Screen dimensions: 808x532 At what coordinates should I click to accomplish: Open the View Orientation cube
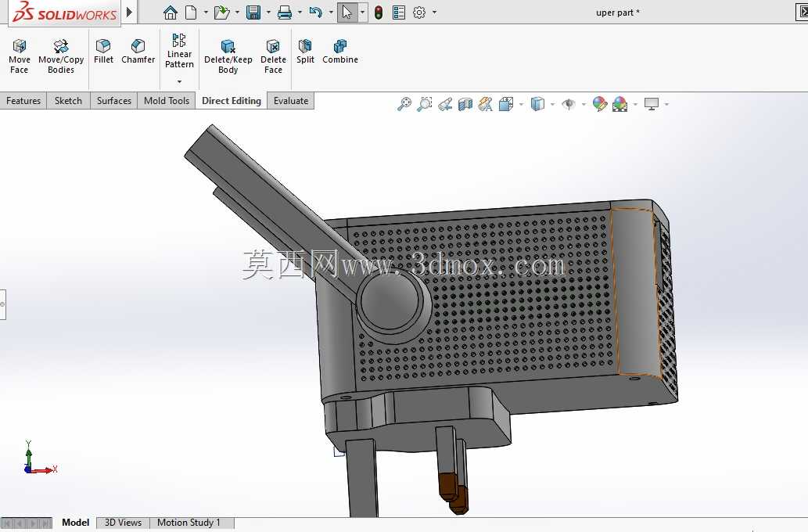[506, 104]
